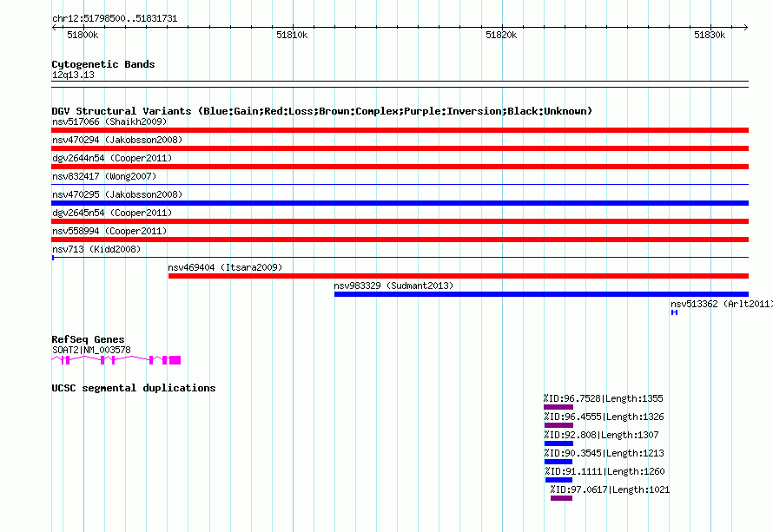Open the nsv470295 (Jakobsson2008) label

(117, 194)
